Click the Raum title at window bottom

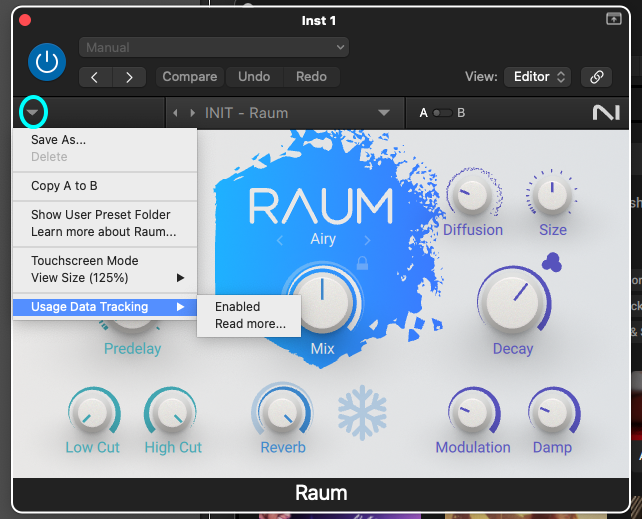321,493
